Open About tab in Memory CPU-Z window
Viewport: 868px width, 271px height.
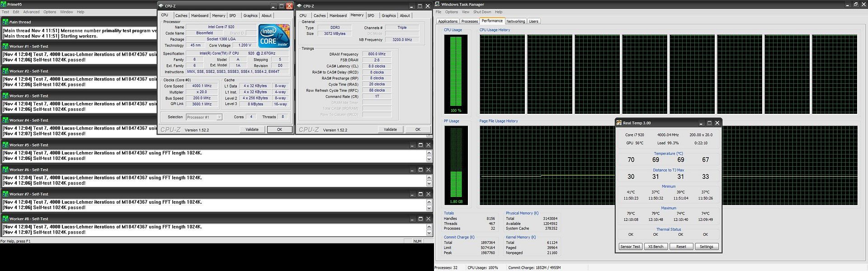pyautogui.click(x=405, y=15)
